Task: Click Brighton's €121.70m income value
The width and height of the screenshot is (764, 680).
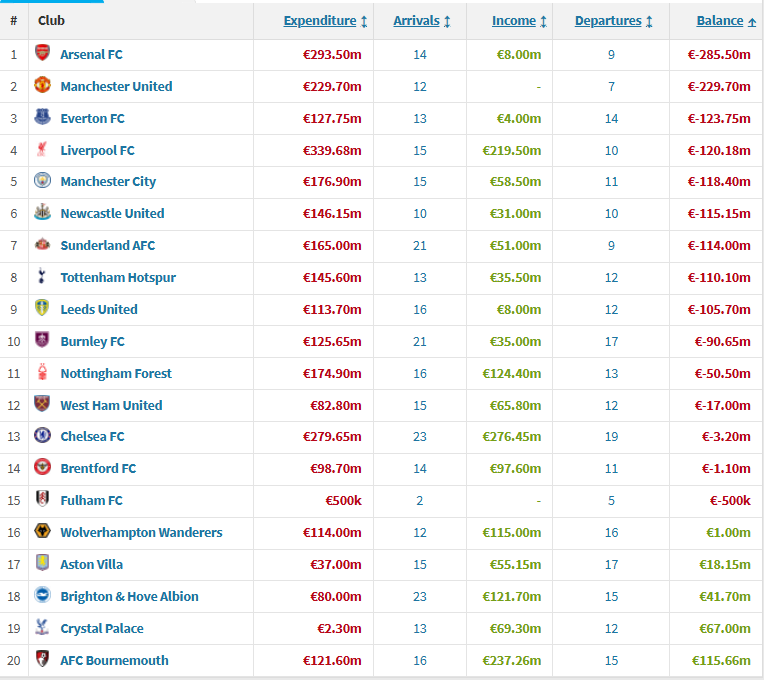Action: 512,597
